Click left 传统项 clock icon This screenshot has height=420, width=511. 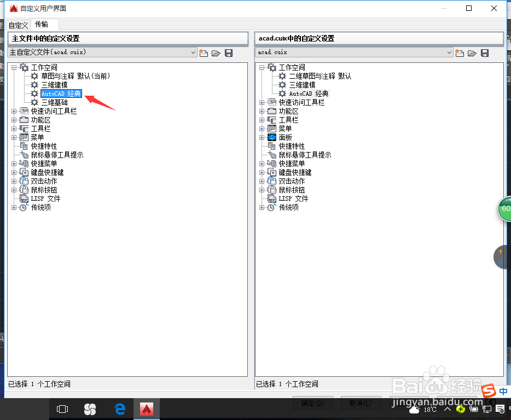tap(24, 208)
